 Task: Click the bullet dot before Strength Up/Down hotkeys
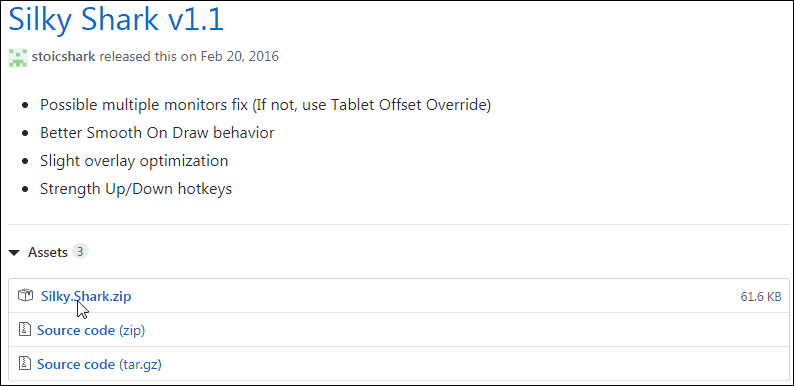25,190
